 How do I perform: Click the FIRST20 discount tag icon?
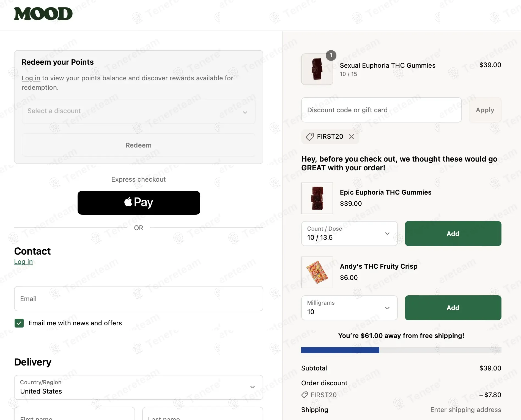pyautogui.click(x=310, y=137)
